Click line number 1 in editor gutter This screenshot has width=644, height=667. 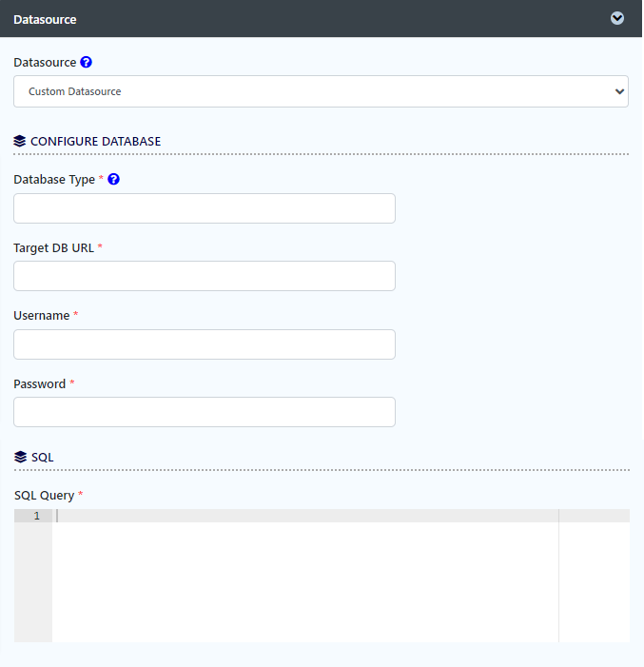[36, 516]
